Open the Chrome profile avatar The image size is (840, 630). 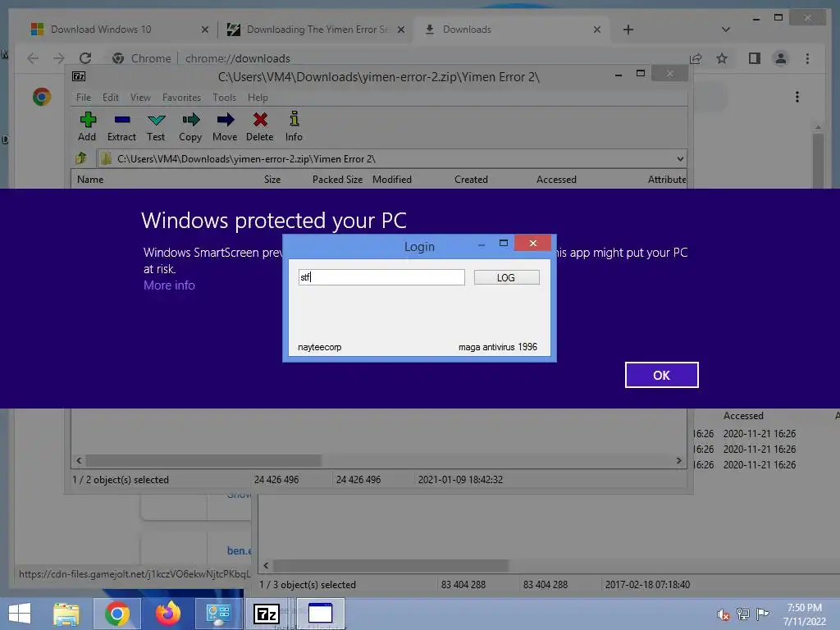[x=781, y=58]
